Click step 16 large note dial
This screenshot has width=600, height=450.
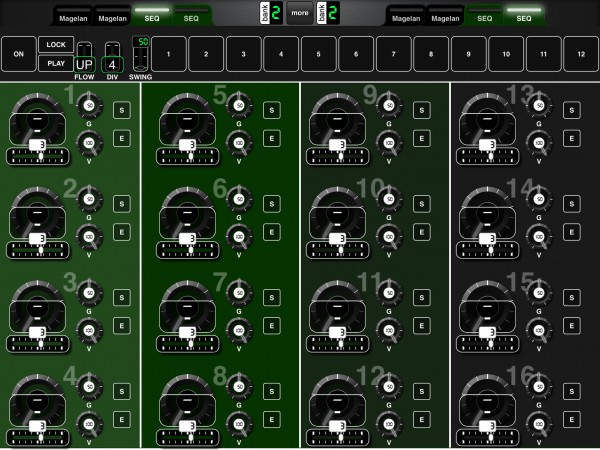pyautogui.click(x=487, y=401)
